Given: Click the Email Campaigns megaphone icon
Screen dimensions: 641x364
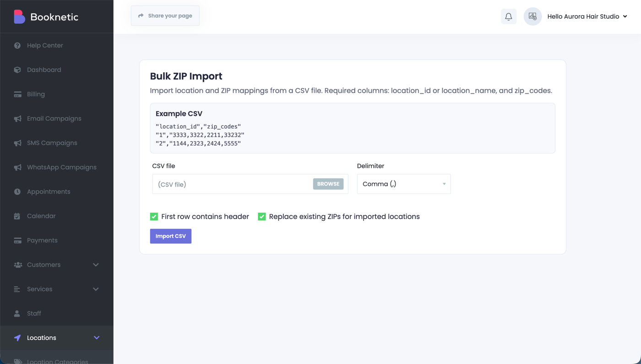Looking at the screenshot, I should 17,118.
